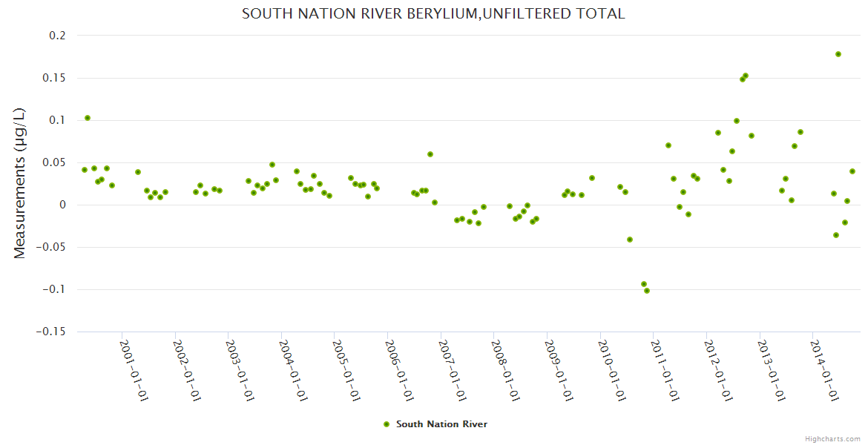
Task: Select the 0.06 data point in late 2006
Action: (430, 154)
